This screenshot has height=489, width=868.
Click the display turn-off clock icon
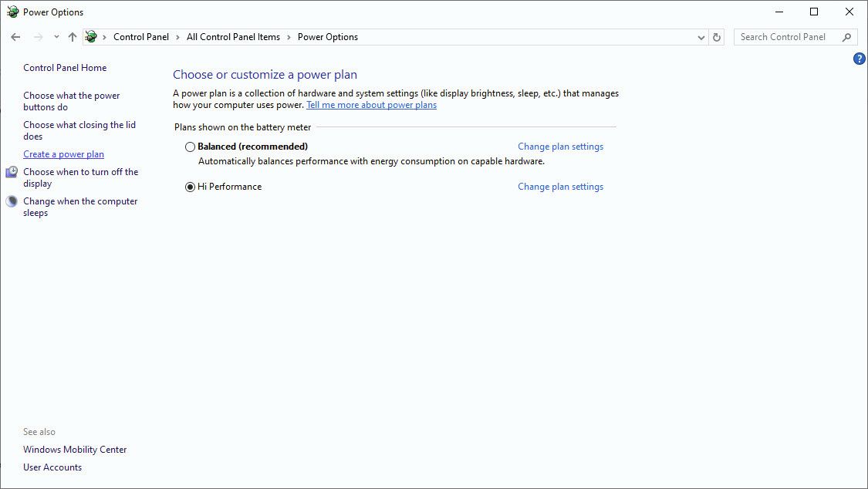tap(12, 172)
